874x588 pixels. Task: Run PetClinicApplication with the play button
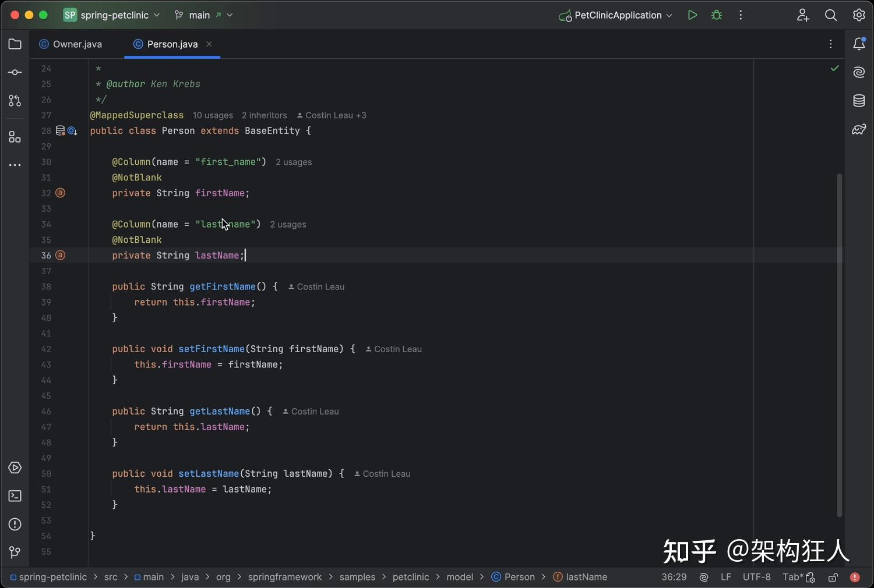(x=692, y=15)
